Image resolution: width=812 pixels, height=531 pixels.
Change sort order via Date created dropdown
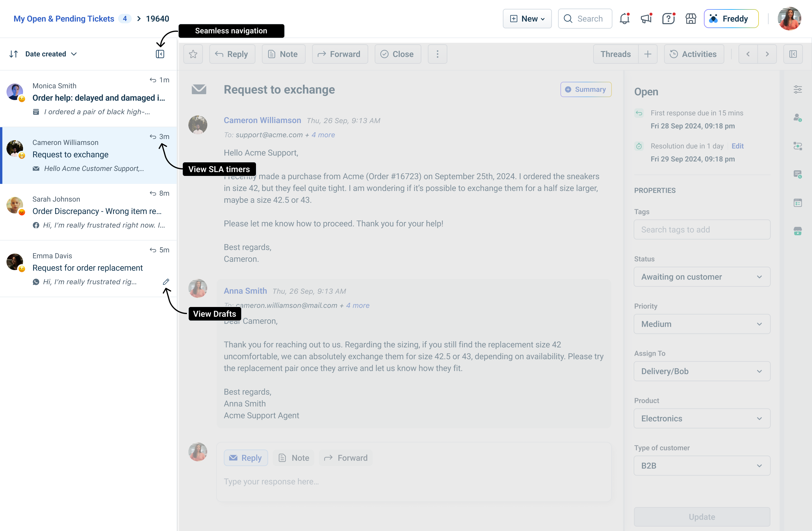[x=50, y=54]
